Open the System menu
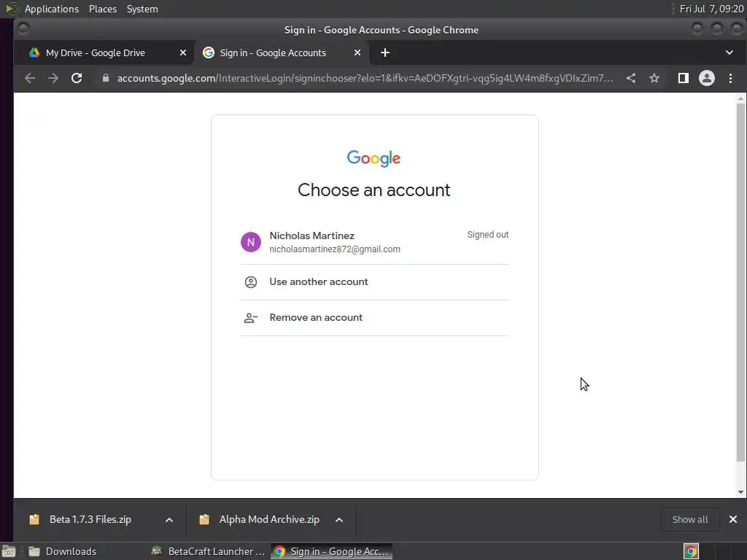This screenshot has width=747, height=560. (x=142, y=9)
